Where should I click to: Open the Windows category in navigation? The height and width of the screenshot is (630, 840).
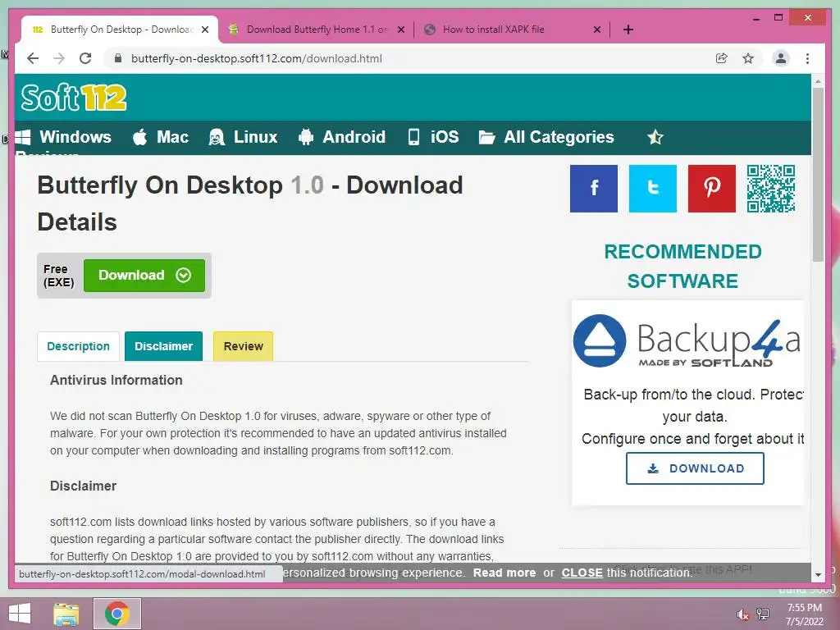click(x=63, y=137)
